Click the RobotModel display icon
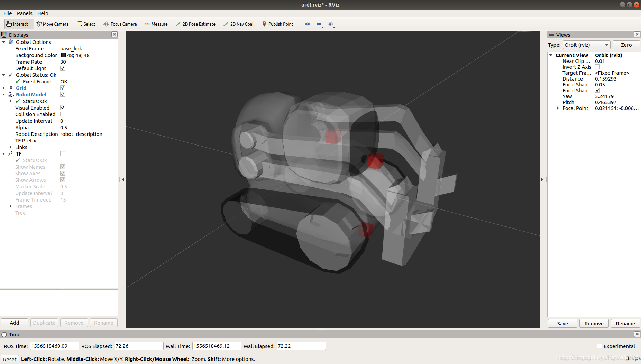The image size is (641, 364). (x=11, y=94)
